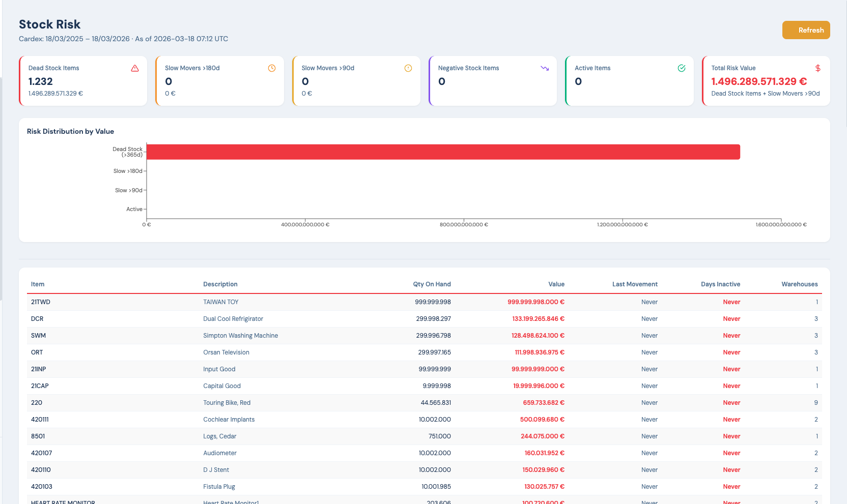Click the downward trend icon on Negative Stock Items

tap(545, 68)
